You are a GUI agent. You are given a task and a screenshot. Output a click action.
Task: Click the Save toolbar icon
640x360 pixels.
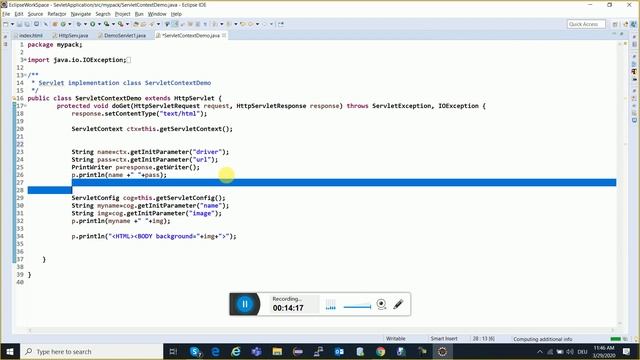(19, 24)
